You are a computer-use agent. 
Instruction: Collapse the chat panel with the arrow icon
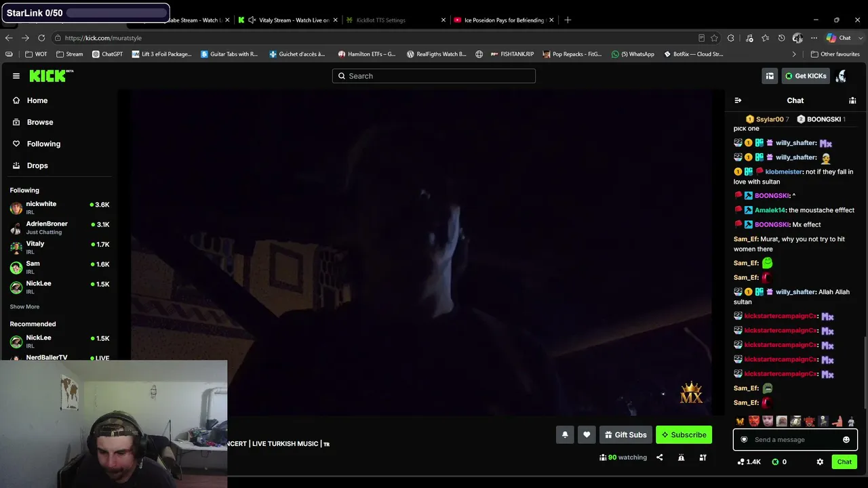pos(738,100)
